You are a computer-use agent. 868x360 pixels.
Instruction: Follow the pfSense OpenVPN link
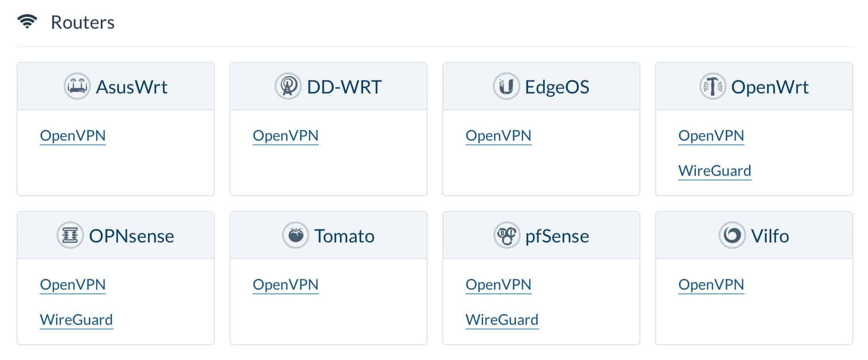pyautogui.click(x=498, y=285)
